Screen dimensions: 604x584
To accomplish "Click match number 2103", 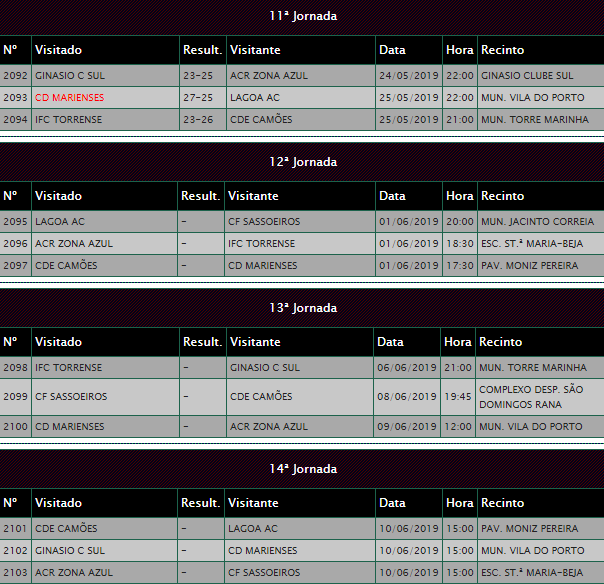I will coord(15,572).
